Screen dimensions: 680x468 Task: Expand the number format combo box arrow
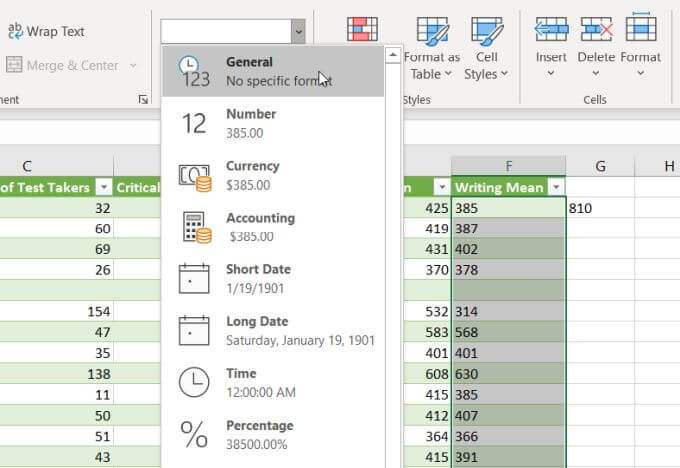[298, 32]
